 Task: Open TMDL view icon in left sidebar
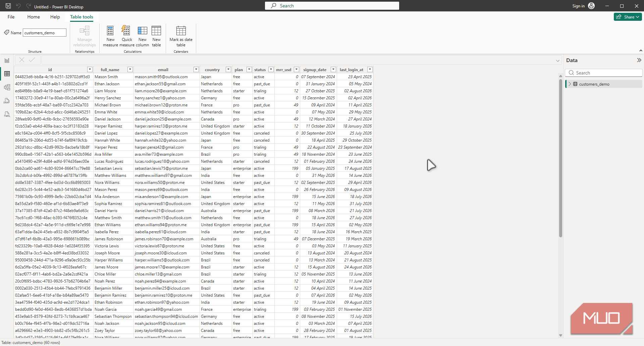(x=7, y=114)
